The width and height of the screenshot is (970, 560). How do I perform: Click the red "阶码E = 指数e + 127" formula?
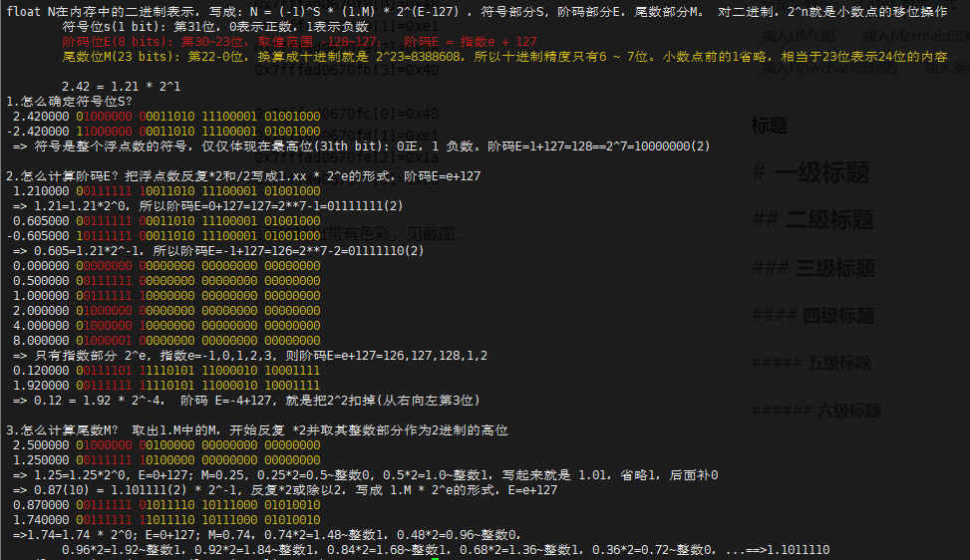(471, 42)
